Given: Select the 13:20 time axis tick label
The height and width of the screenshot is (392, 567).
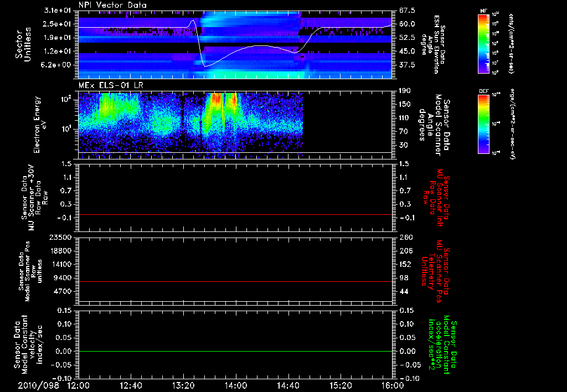Looking at the screenshot, I should point(183,385).
